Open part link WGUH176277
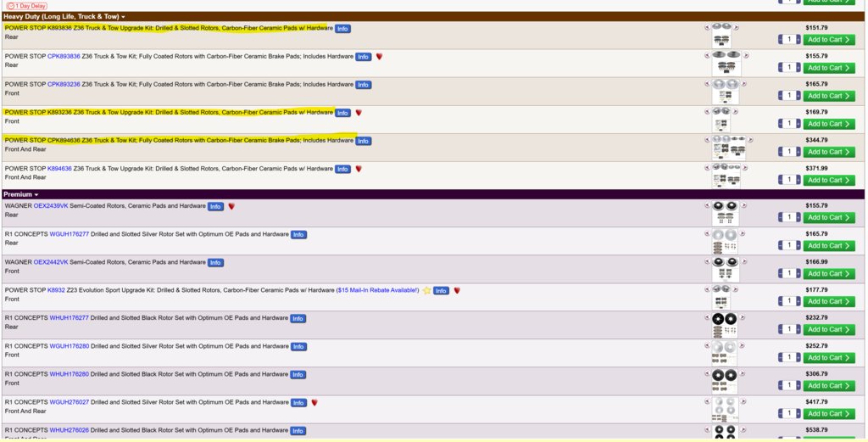The width and height of the screenshot is (868, 442). [x=70, y=234]
